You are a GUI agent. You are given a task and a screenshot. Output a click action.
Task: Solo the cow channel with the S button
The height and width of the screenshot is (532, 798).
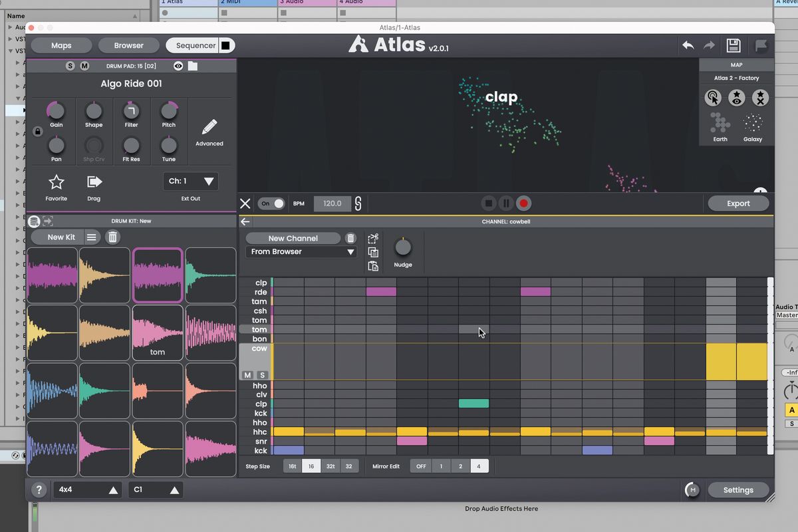pyautogui.click(x=262, y=375)
